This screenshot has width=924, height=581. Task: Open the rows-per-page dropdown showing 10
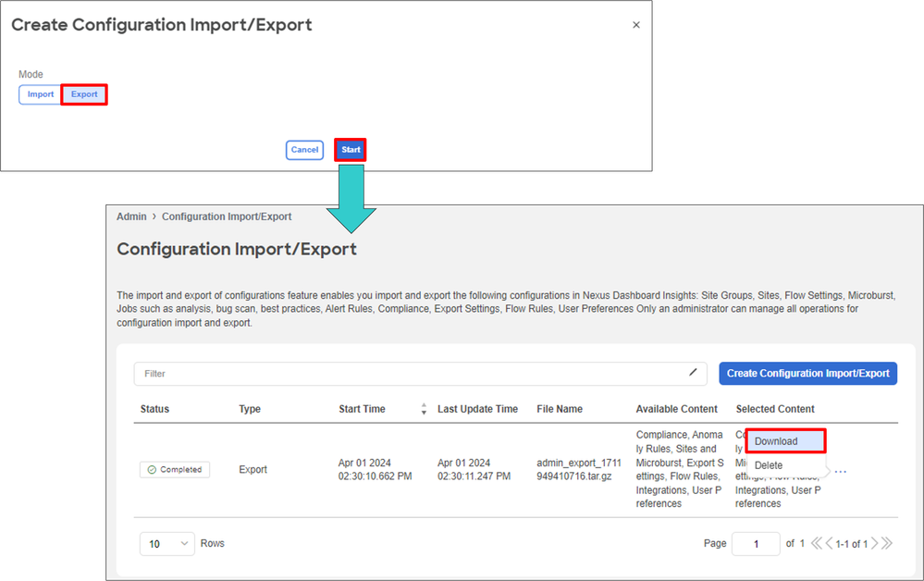[x=167, y=543]
